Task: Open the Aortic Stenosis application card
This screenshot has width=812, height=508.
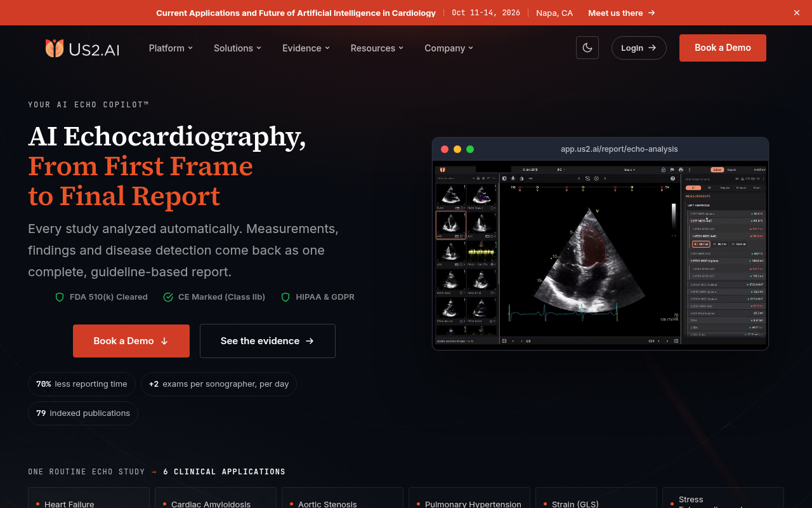Action: 343,498
